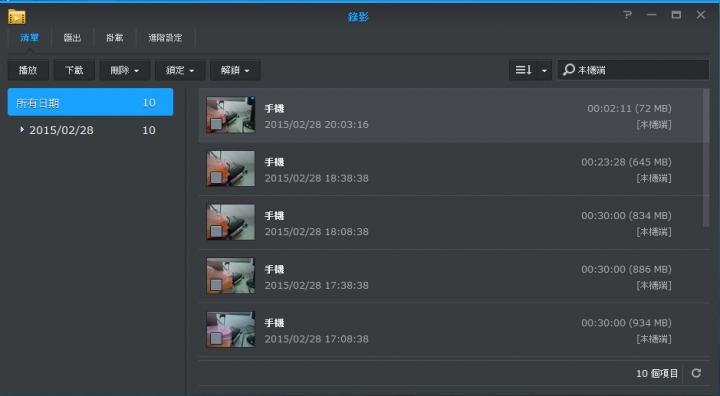Click the sort order list icon
Viewport: 720px width, 396px height.
pos(523,70)
